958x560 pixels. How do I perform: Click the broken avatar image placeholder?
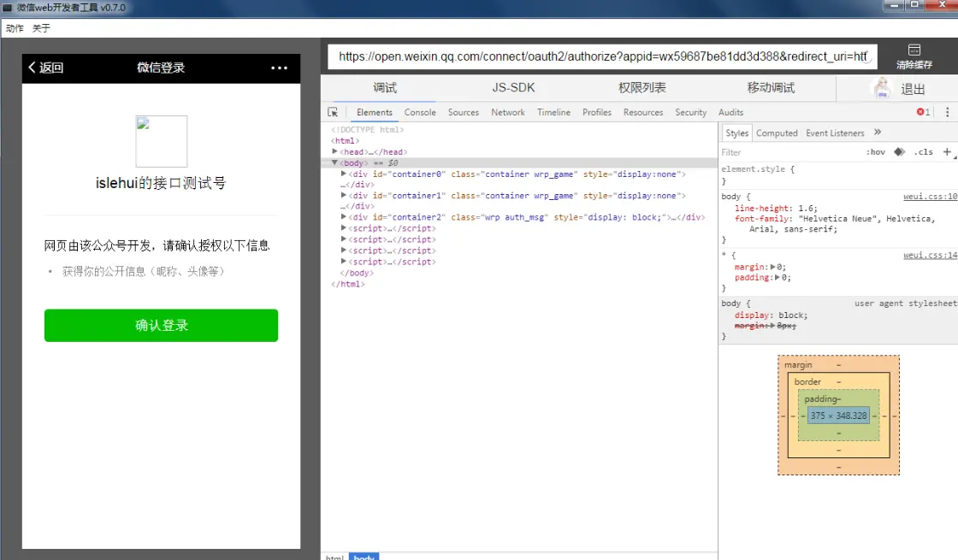pos(162,141)
